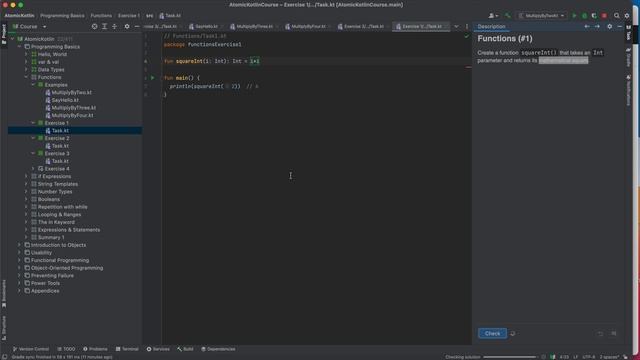The width and height of the screenshot is (640, 360).
Task: Click select opened file target icon
Action: pos(95,27)
